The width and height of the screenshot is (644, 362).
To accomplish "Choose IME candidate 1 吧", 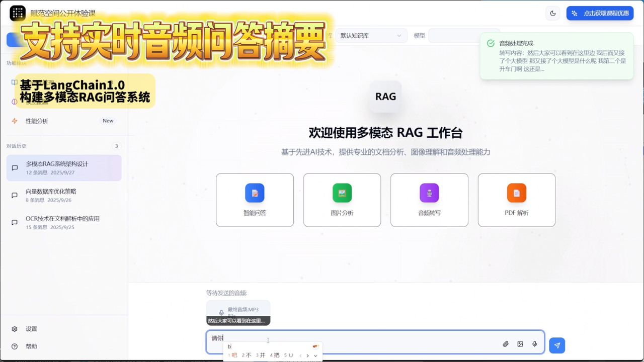I will [x=232, y=355].
